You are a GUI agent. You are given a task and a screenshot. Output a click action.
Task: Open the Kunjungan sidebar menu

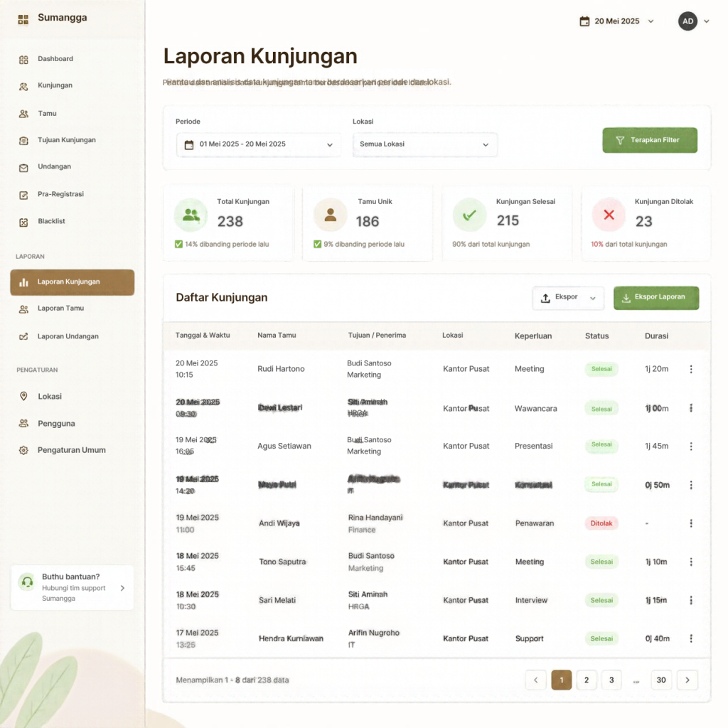click(x=55, y=86)
